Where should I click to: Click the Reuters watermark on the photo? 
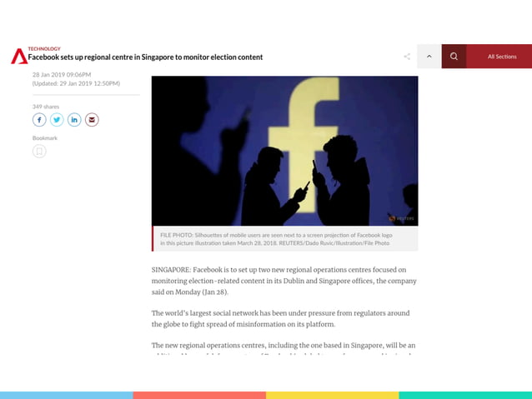click(x=401, y=218)
